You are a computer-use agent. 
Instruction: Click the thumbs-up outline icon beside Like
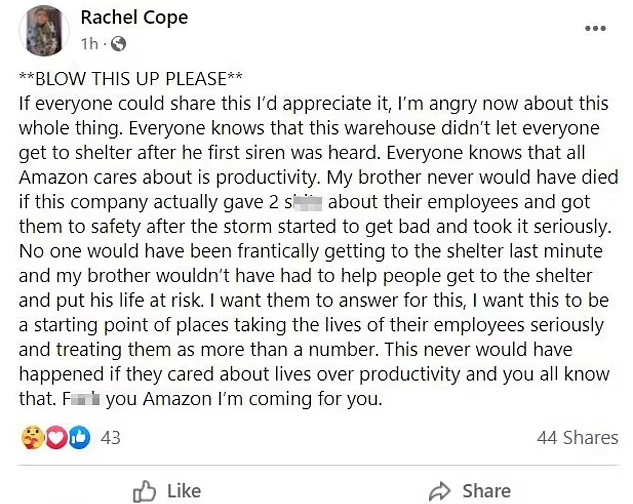pyautogui.click(x=145, y=491)
